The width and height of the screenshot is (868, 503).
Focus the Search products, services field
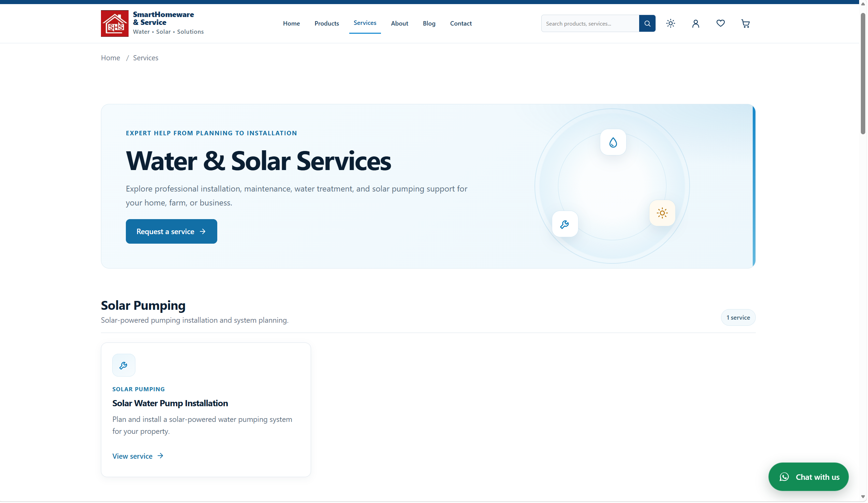click(591, 24)
